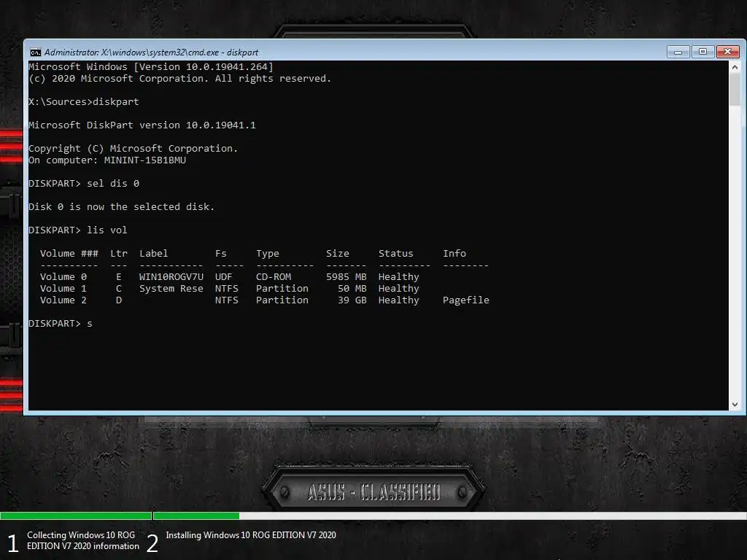
Task: Click the 'Volume ###' column header
Action: tap(69, 253)
